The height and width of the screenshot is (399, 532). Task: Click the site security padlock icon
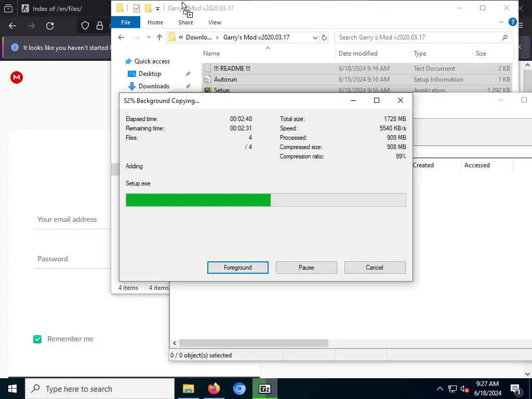[100, 26]
